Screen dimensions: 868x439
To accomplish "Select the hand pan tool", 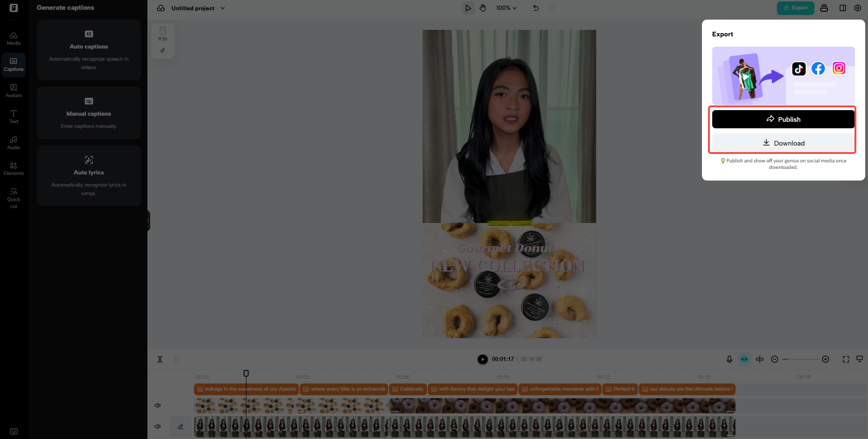I will coord(483,8).
